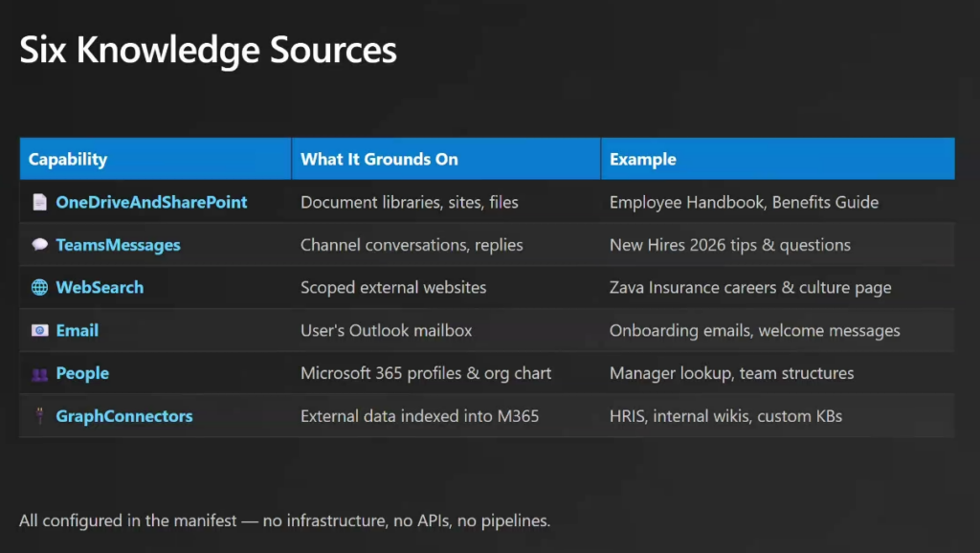Open the People capability link
The height and width of the screenshot is (553, 980).
tap(82, 374)
